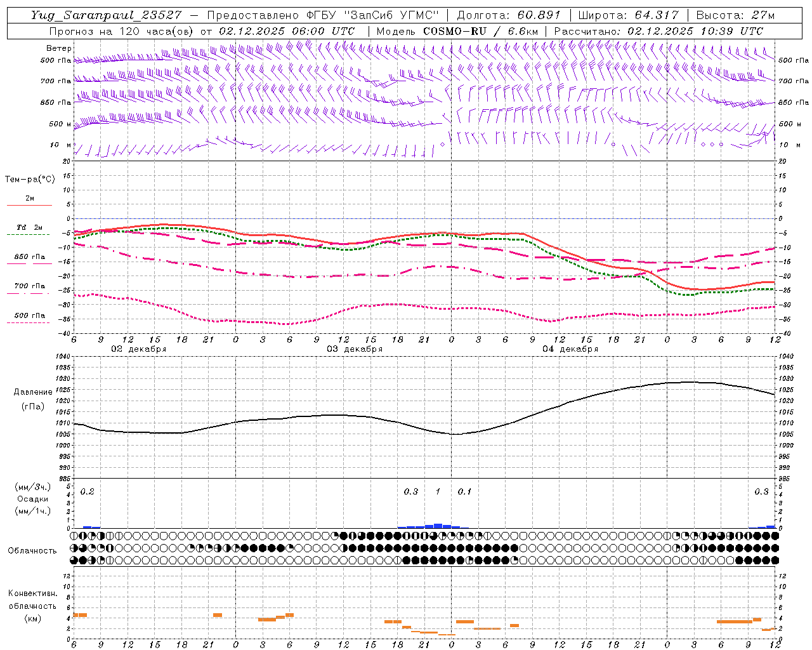Click the precipitation value '0.1'

point(464,491)
